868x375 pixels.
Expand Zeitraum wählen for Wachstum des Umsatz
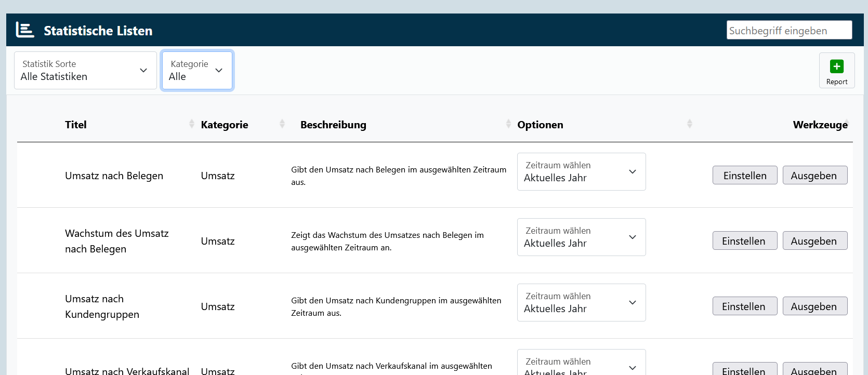point(581,237)
